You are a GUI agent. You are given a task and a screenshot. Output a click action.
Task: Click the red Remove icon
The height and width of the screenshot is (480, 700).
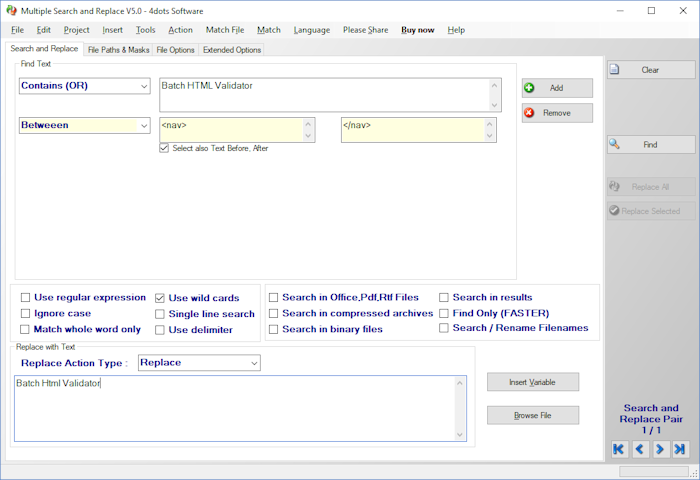pyautogui.click(x=530, y=113)
